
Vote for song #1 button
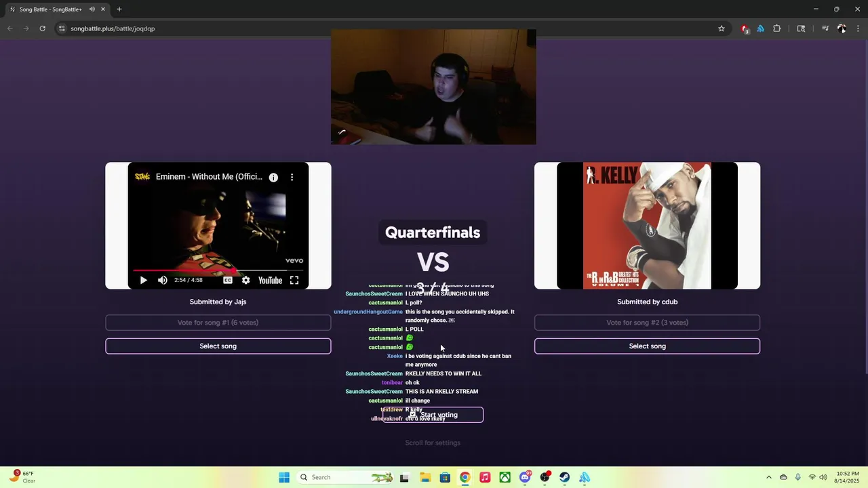tap(218, 323)
